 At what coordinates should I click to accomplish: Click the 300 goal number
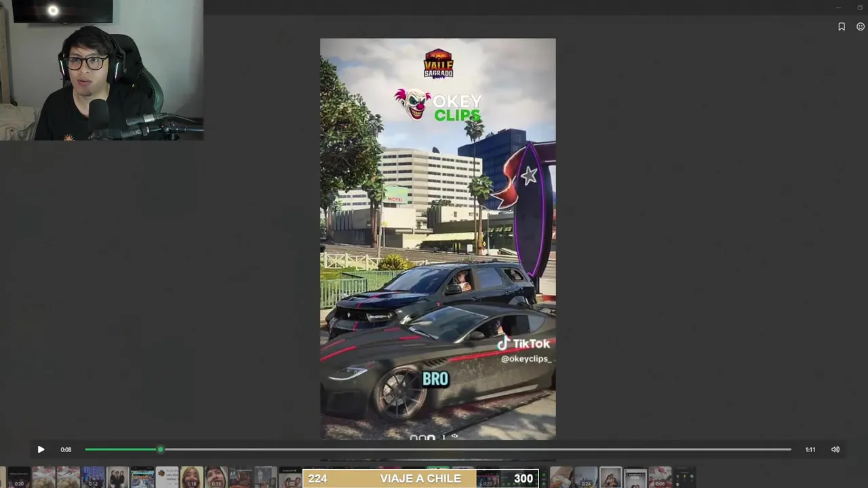523,479
